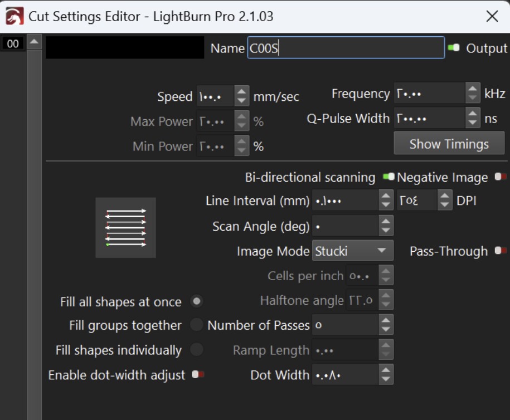510x420 pixels.
Task: Select layer 00 in the layer list
Action: pos(13,43)
